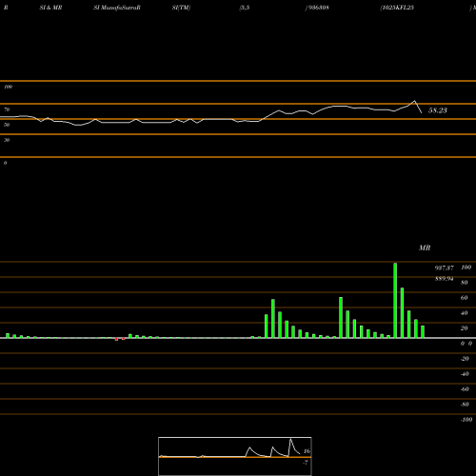476x476 pixels.
Task: Click the MR axis label 60
Action: (465, 298)
